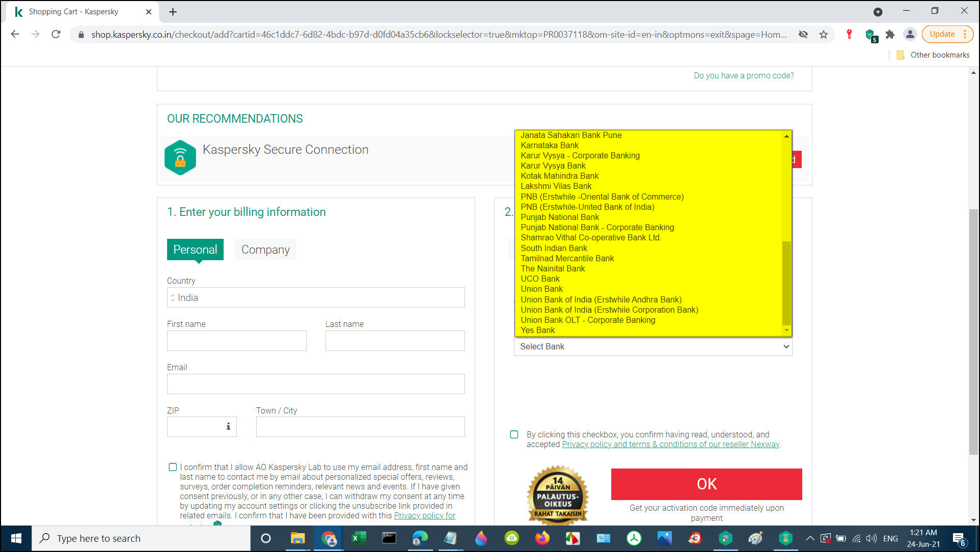Click the ZIP field info icon

pos(228,427)
